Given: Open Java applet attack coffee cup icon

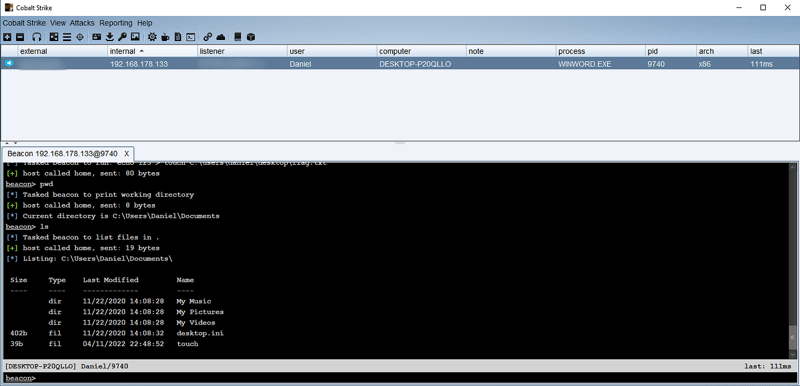Looking at the screenshot, I should (x=165, y=37).
